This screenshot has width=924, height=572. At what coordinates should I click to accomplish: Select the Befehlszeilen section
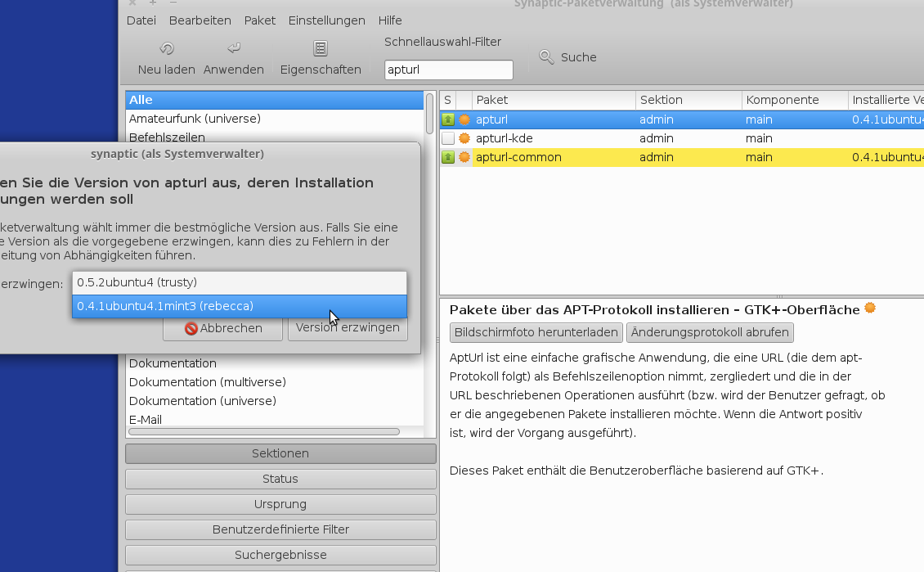click(275, 136)
